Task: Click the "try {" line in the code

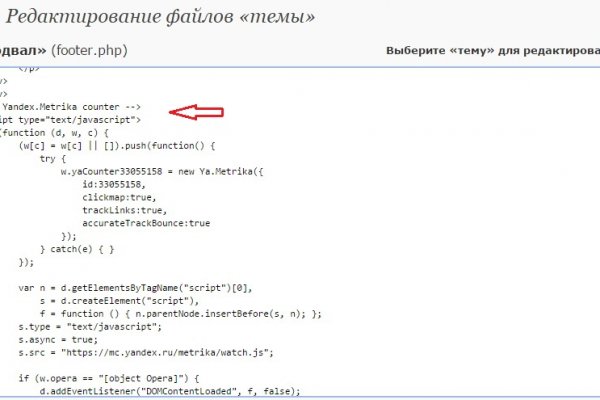Action: coord(51,158)
